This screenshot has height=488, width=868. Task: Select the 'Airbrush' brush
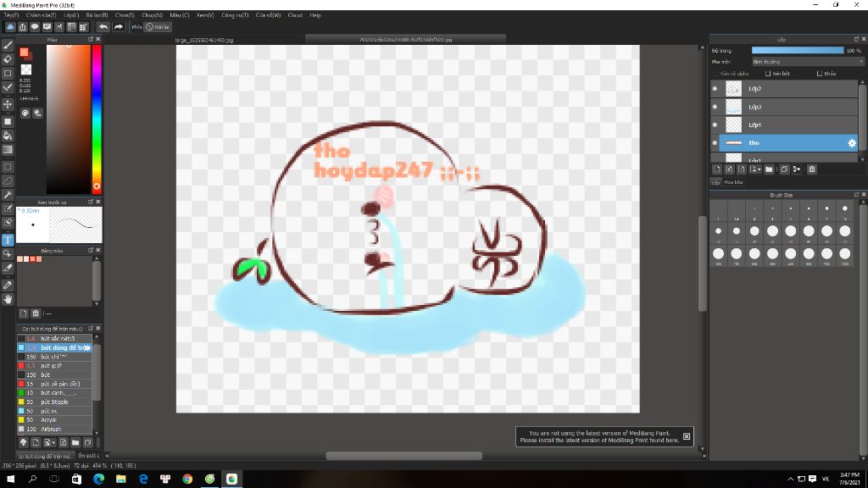coord(55,429)
